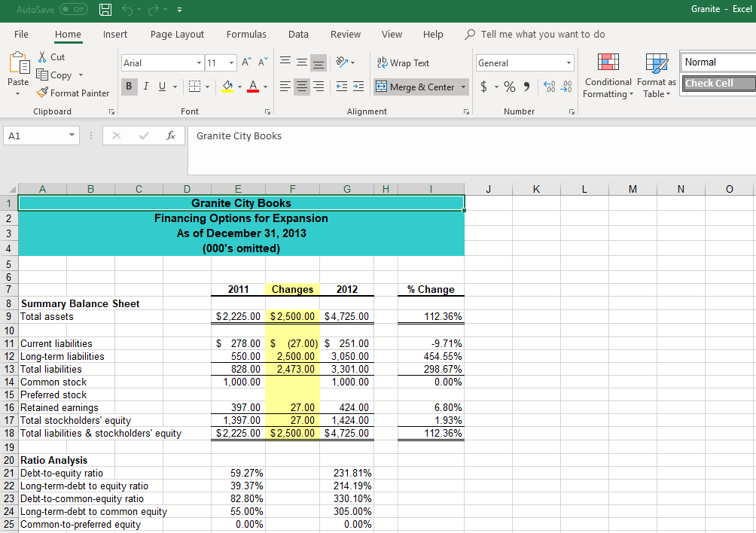
Task: Click Percent Style icon
Action: pos(510,87)
